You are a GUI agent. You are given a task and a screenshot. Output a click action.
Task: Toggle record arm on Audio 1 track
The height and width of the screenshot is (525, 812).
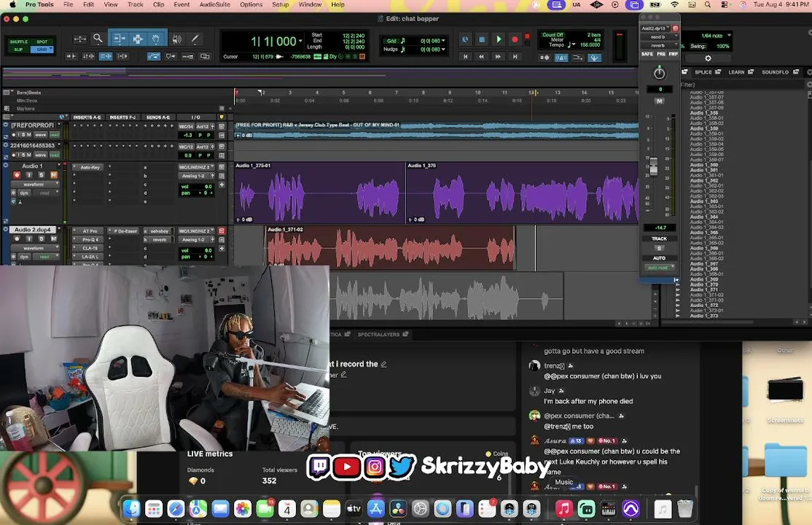click(17, 175)
